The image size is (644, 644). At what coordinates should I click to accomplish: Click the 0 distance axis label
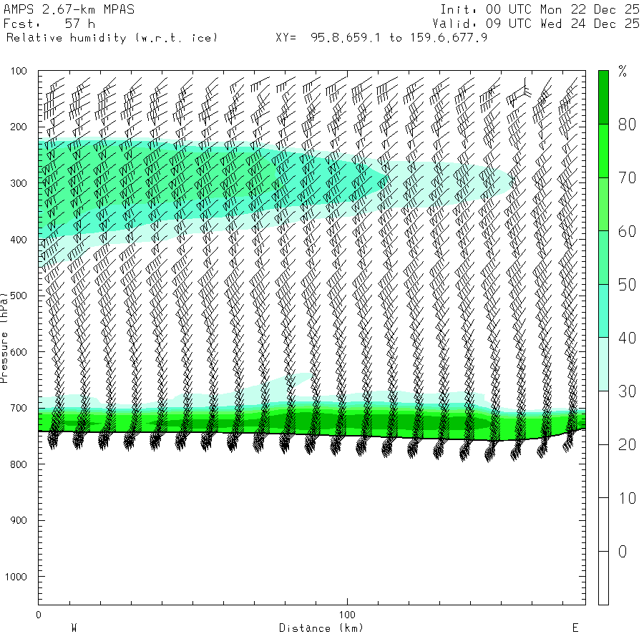click(39, 615)
